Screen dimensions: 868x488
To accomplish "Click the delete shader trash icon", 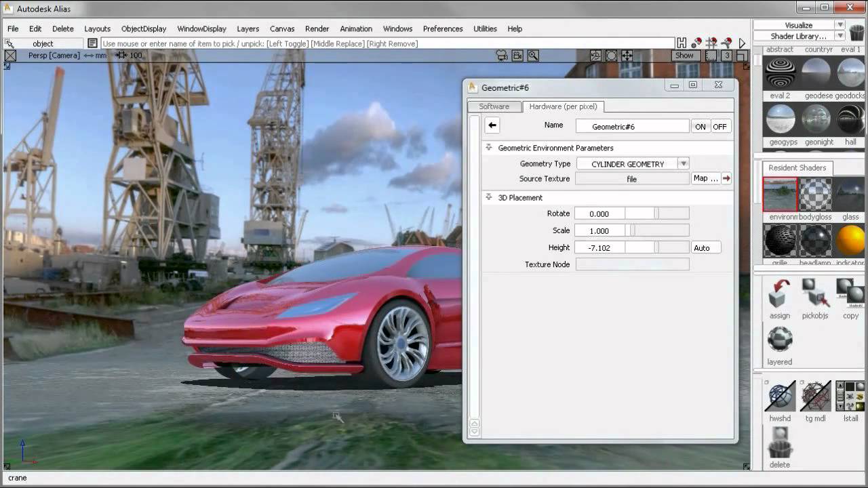I will click(x=780, y=442).
